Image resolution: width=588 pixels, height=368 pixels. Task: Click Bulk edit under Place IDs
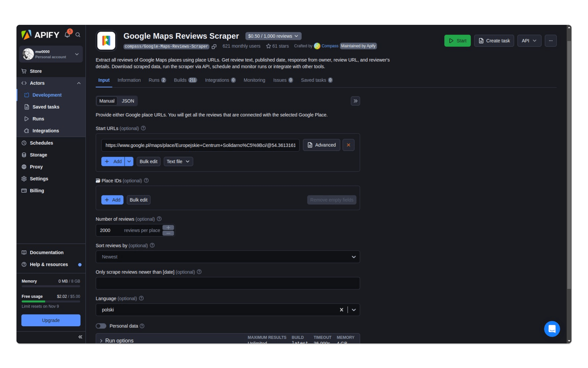point(138,200)
